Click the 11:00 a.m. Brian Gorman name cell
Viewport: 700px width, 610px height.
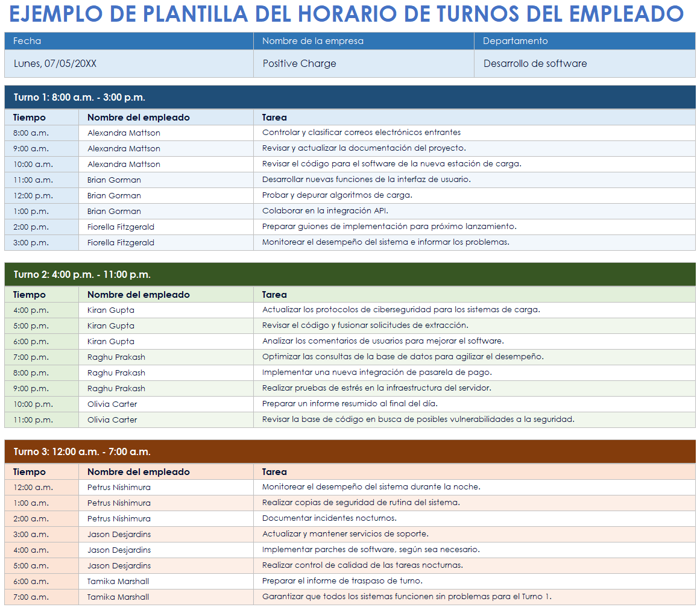(114, 180)
